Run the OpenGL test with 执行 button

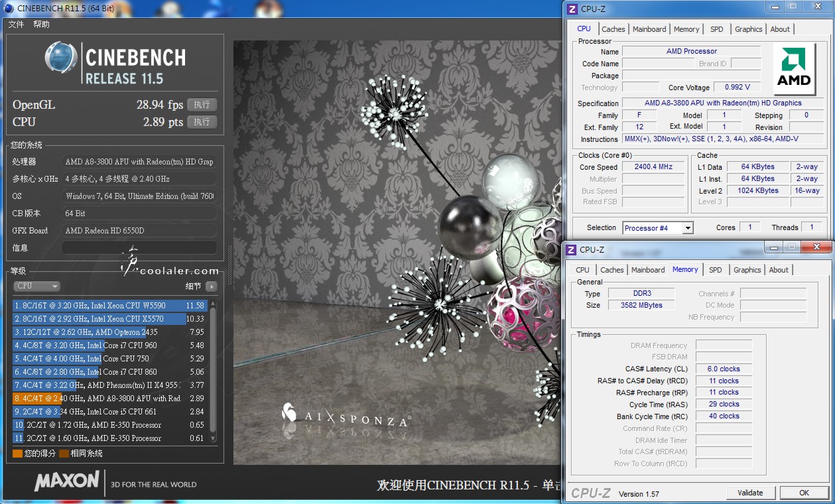pyautogui.click(x=202, y=105)
